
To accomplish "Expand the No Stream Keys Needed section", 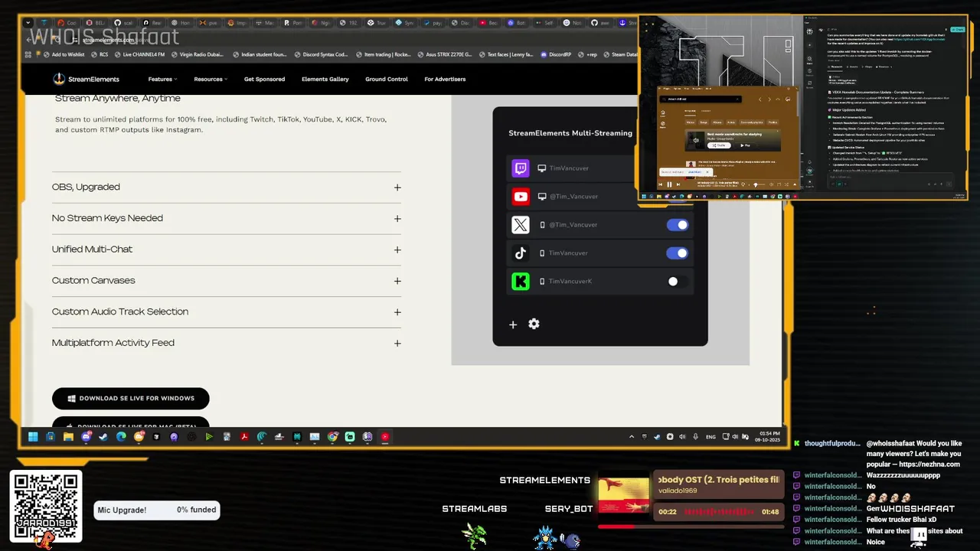I will pos(226,219).
